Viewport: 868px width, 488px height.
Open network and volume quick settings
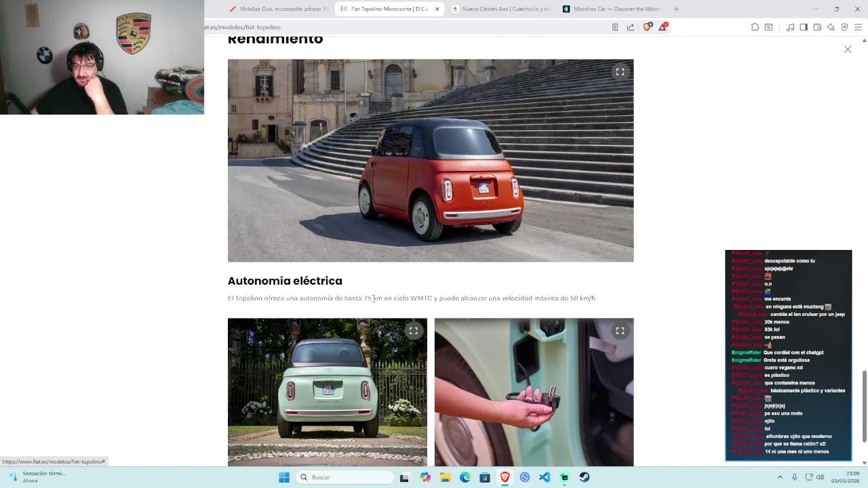pyautogui.click(x=814, y=477)
